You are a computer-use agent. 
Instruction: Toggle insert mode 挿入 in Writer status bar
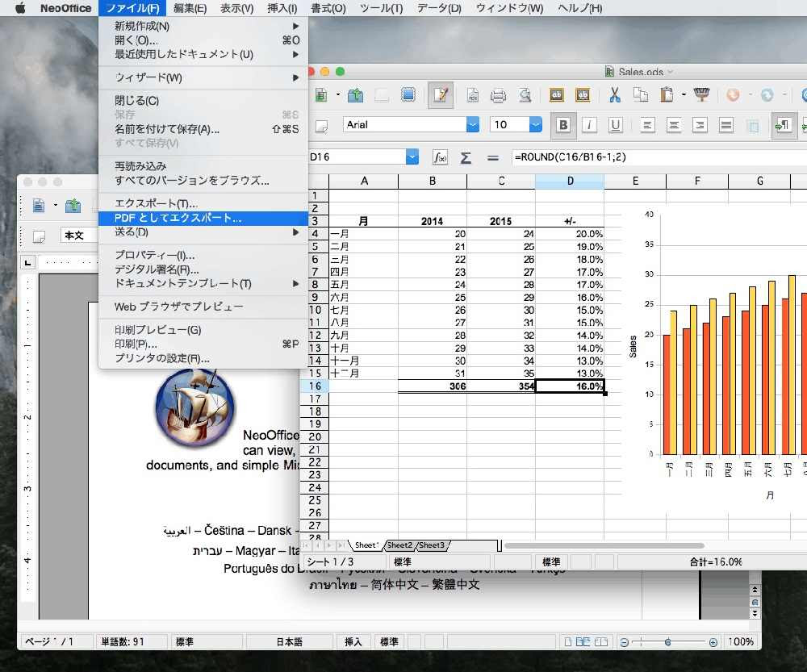pos(353,641)
